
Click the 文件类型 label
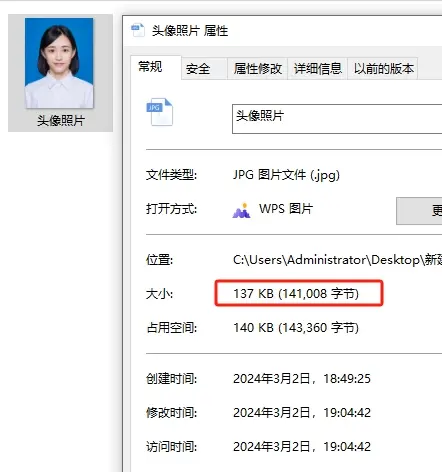click(x=171, y=175)
